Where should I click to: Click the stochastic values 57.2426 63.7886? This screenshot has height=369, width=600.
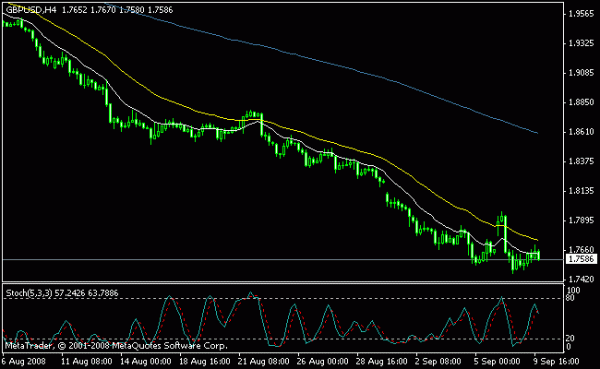[86, 293]
